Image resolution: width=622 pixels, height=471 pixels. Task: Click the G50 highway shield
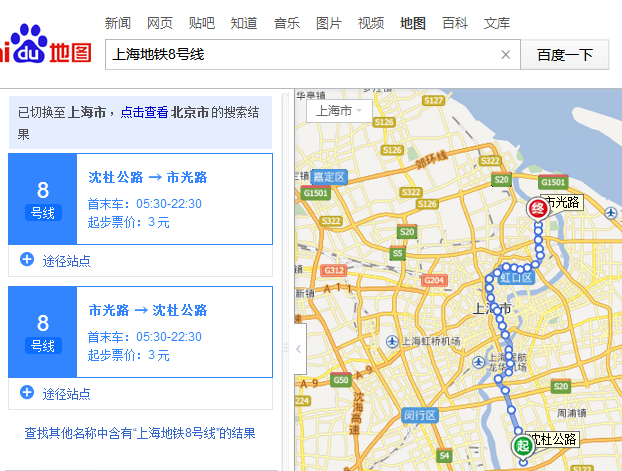click(x=341, y=380)
